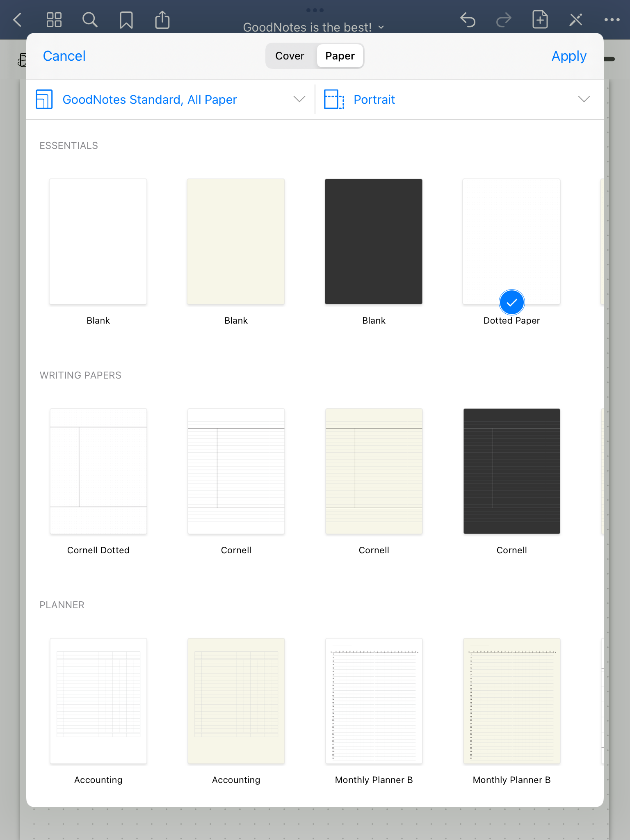This screenshot has width=630, height=840.
Task: Apply the selected paper template
Action: pos(569,56)
